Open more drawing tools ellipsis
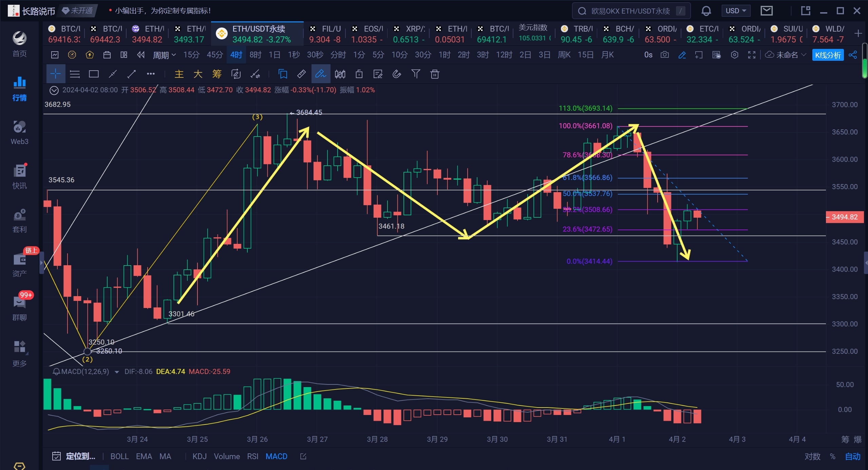The image size is (868, 470). [x=151, y=74]
